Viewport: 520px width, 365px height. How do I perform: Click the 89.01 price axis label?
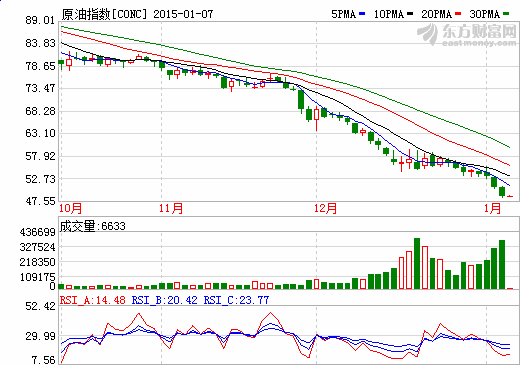(40, 20)
